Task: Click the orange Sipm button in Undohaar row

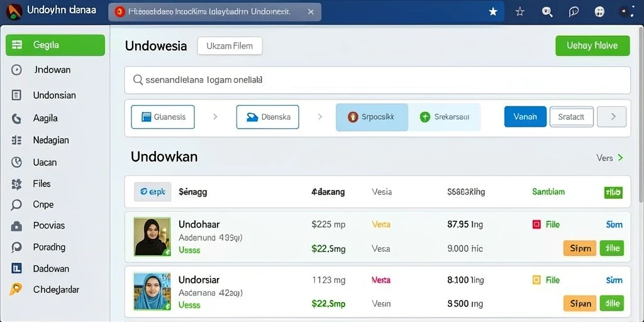Action: 580,248
